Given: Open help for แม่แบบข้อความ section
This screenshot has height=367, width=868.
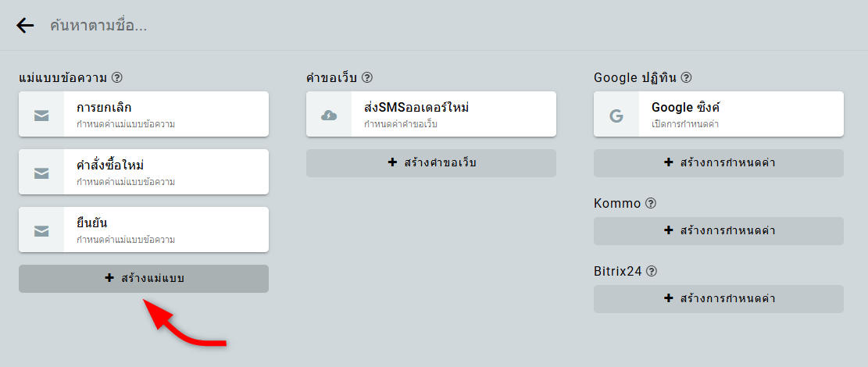Looking at the screenshot, I should coord(117,77).
